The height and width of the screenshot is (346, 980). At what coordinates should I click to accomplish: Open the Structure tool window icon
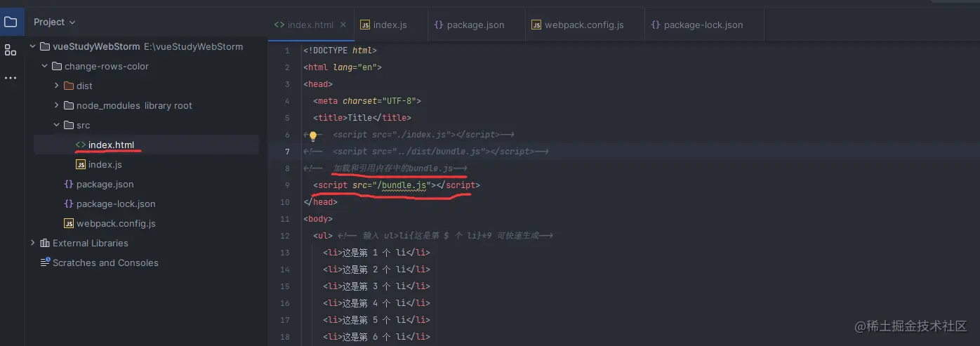[11, 50]
